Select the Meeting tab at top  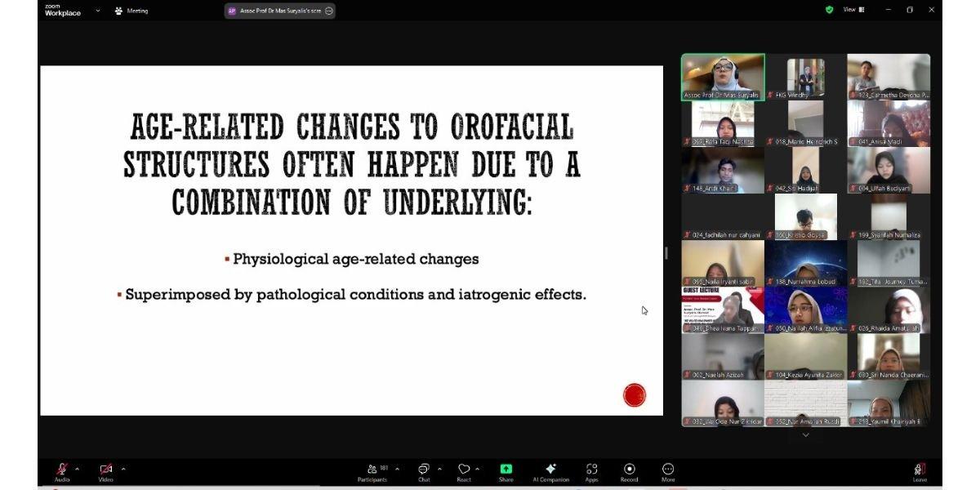[x=131, y=11]
